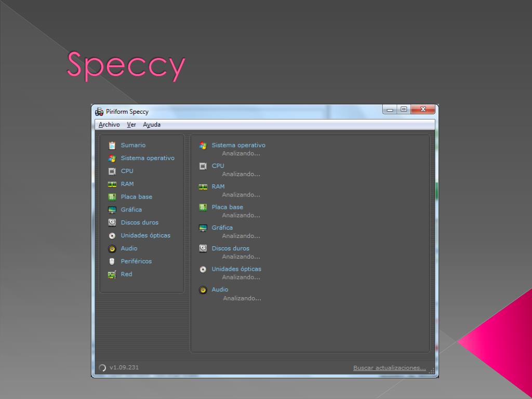Click the Piriform Speccy icon in the title bar
This screenshot has width=532, height=399.
(99, 112)
